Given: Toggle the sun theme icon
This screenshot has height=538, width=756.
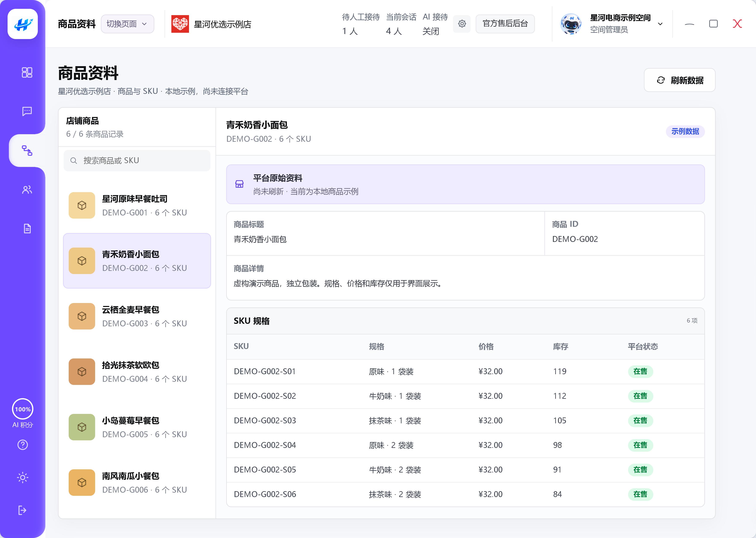Looking at the screenshot, I should click(22, 477).
